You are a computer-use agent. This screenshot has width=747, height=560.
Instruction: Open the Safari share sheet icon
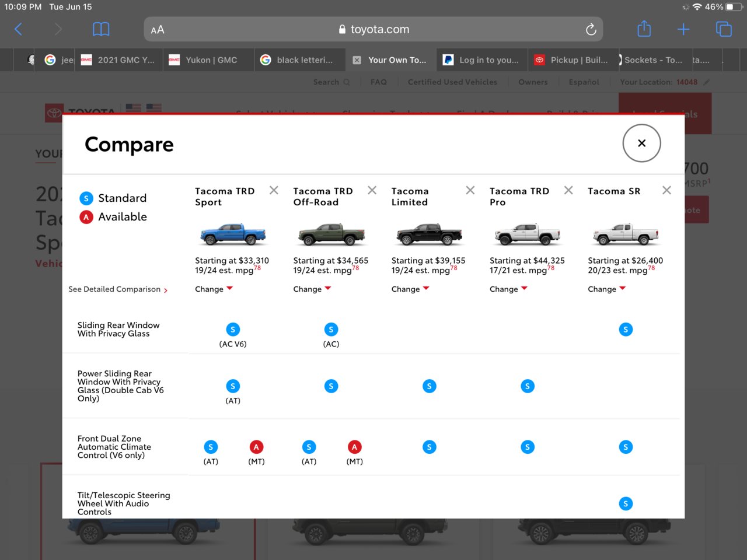pyautogui.click(x=644, y=29)
